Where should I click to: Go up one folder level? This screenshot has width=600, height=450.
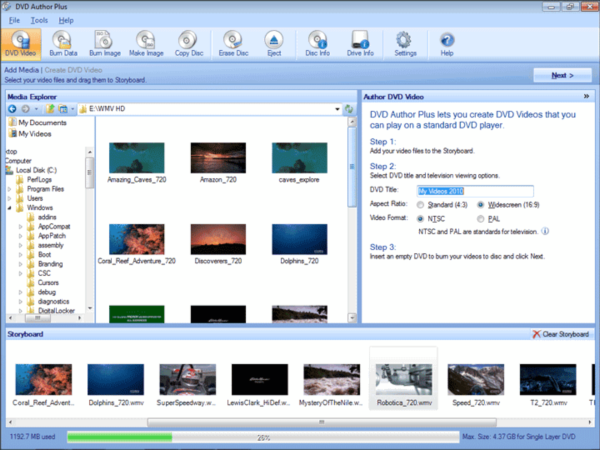(x=50, y=109)
